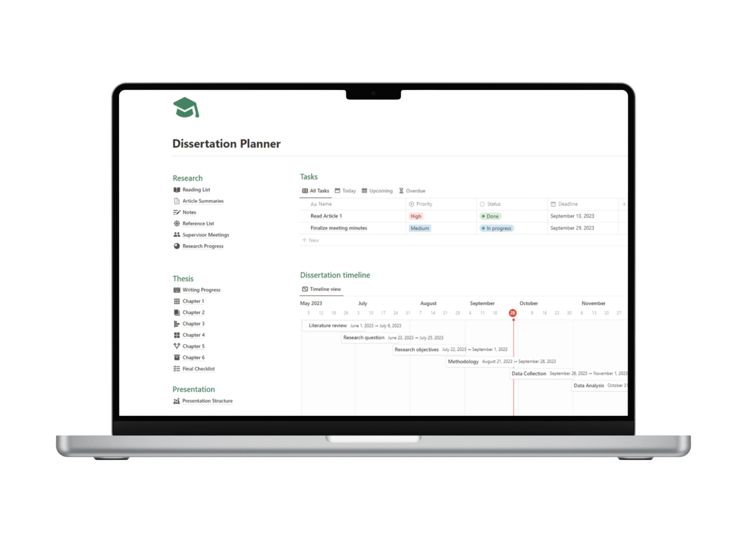This screenshot has width=747, height=560.
Task: Switch to Timeline view
Action: [322, 288]
